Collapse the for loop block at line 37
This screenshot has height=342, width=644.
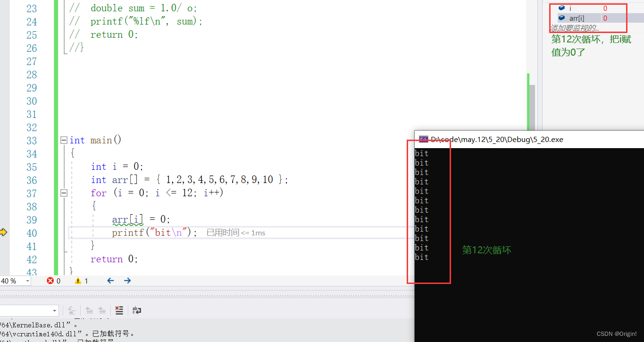point(64,193)
